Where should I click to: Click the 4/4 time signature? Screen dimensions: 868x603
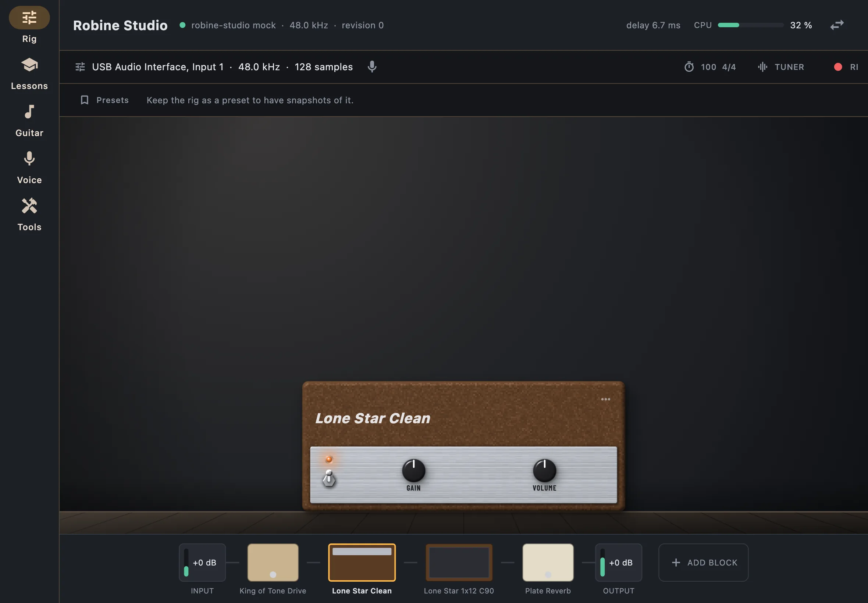coord(729,67)
